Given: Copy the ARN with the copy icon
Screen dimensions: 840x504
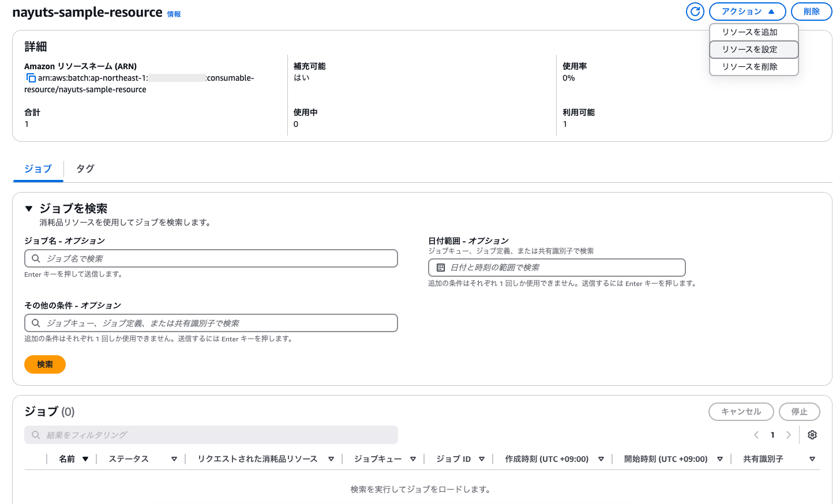Looking at the screenshot, I should (x=31, y=78).
